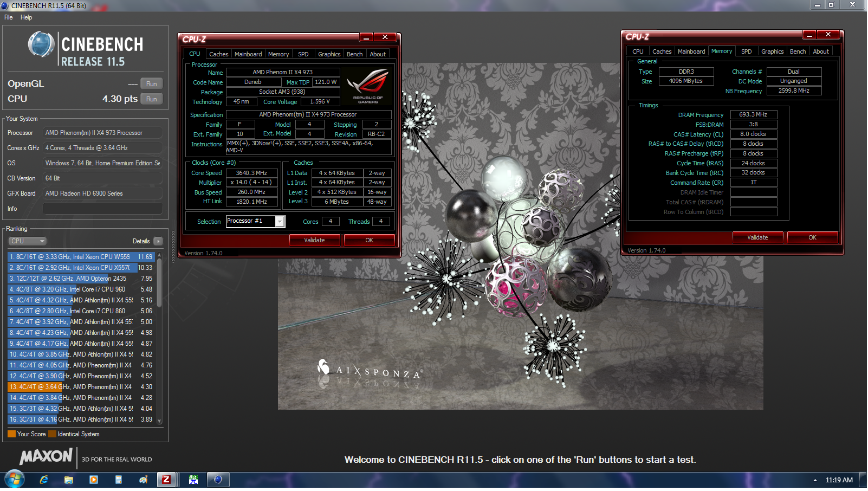Image resolution: width=868 pixels, height=491 pixels.
Task: Switch to Mainboard tab in left CPU-Z
Action: pos(248,54)
